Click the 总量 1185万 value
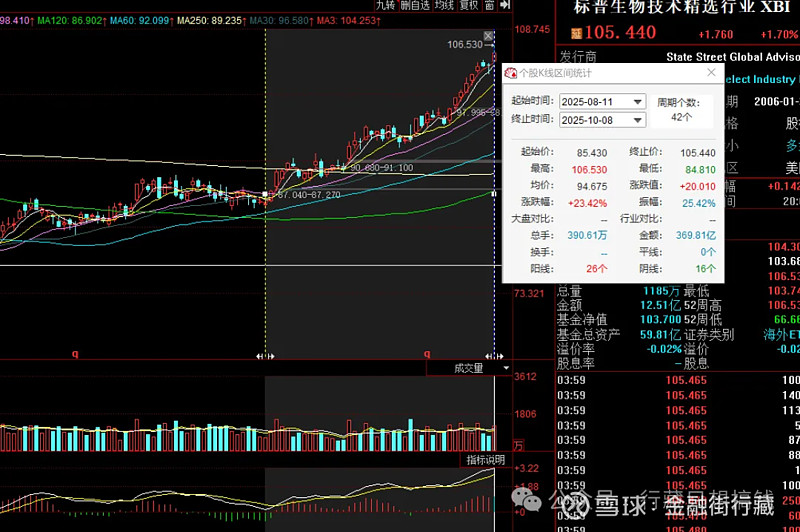This screenshot has height=532, width=800. (661, 291)
